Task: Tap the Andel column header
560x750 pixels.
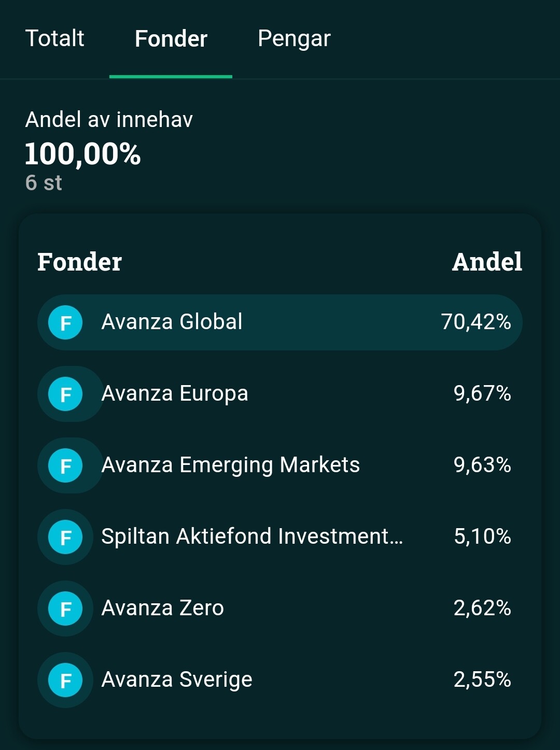Action: coord(487,262)
